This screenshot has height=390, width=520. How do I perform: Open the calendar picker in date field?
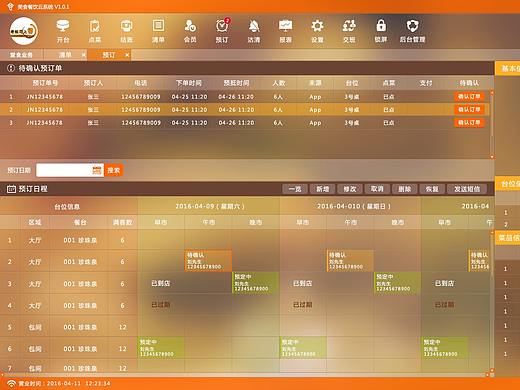[97, 170]
